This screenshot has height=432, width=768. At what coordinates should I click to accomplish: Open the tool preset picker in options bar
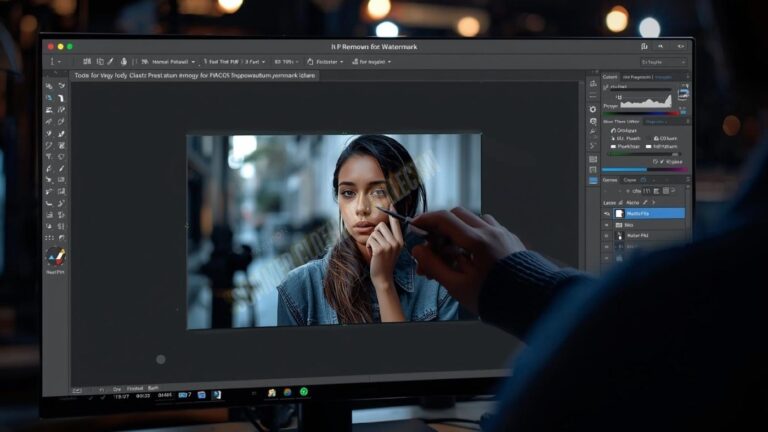[54, 62]
